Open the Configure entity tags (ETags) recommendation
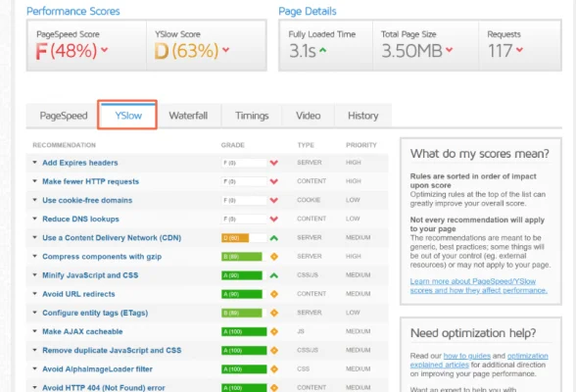 tap(95, 313)
